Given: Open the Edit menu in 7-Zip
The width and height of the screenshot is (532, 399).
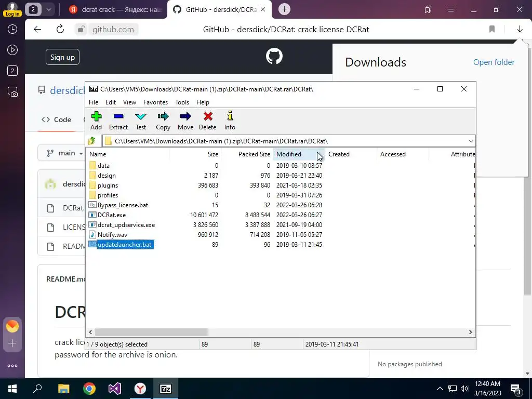Looking at the screenshot, I should (111, 102).
